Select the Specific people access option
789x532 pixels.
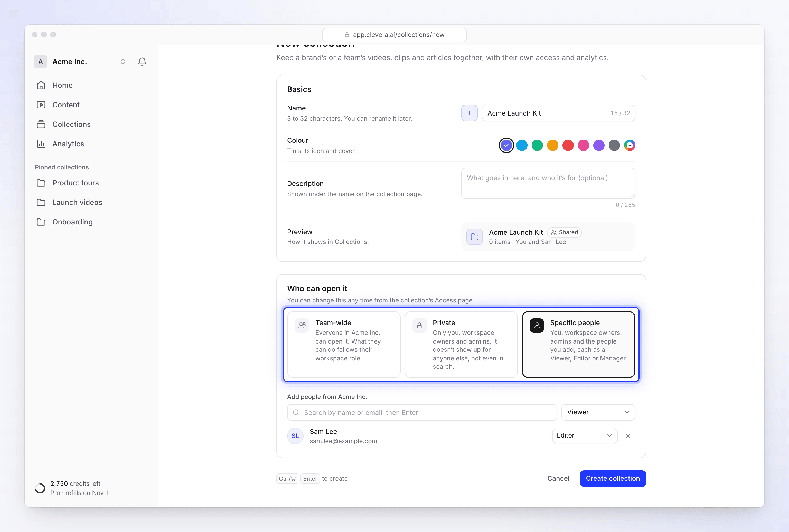[x=579, y=344]
